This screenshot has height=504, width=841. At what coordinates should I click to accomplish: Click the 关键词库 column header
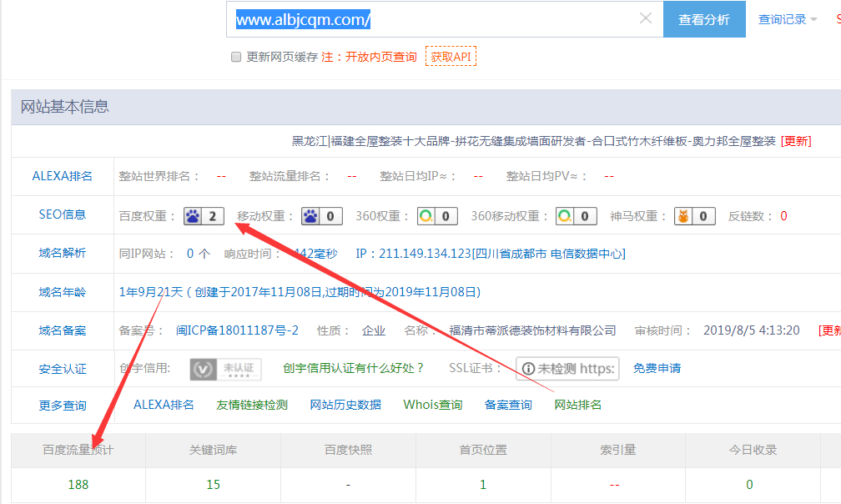point(213,450)
